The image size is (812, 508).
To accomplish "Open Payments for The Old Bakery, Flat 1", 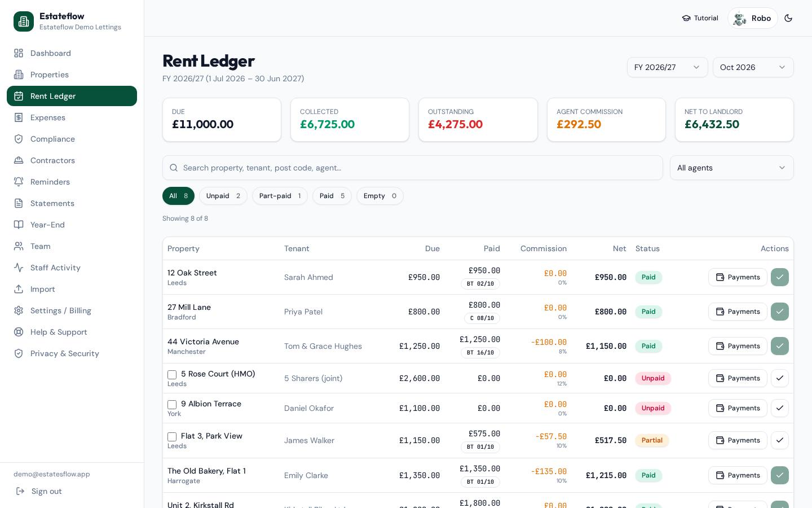I will click(738, 475).
